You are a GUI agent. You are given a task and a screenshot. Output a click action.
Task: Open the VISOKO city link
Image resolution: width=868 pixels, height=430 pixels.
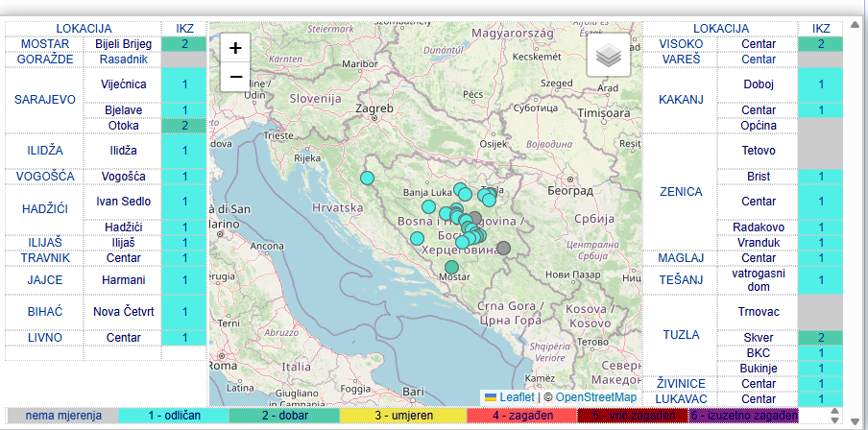[681, 44]
